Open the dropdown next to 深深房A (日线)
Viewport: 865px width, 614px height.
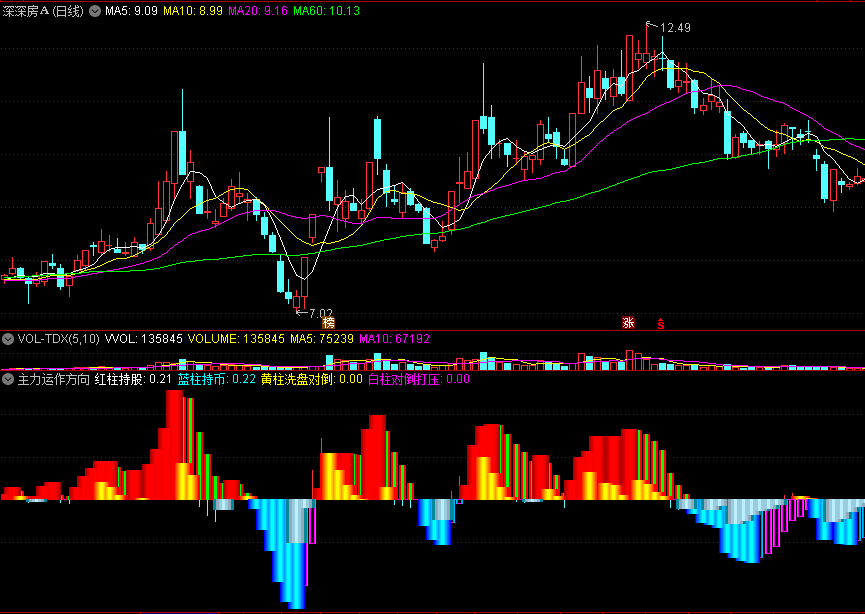coord(95,11)
